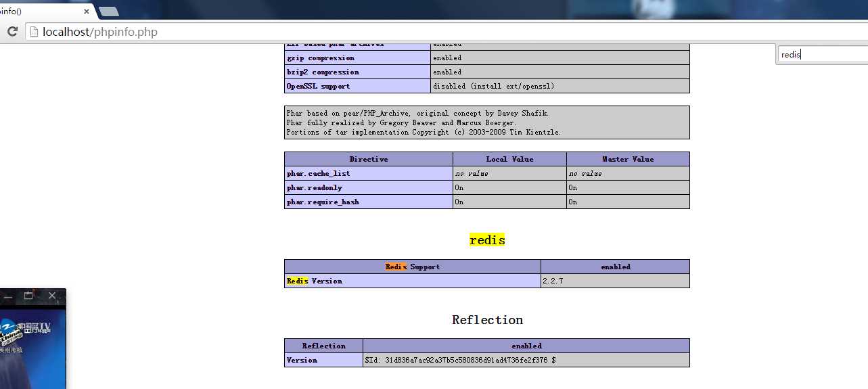Viewport: 868px width, 389px height.
Task: Click the 'Redis Version' row label
Action: (413, 281)
